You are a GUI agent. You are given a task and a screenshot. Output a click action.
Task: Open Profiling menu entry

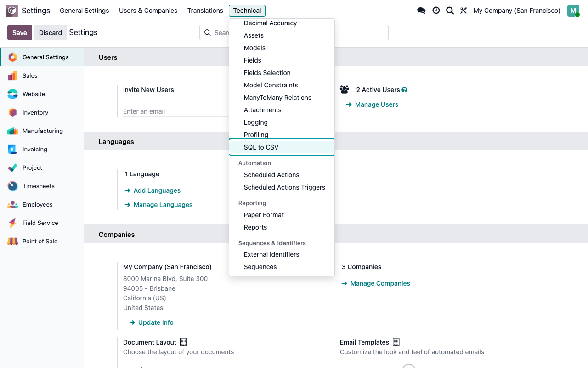point(282,134)
